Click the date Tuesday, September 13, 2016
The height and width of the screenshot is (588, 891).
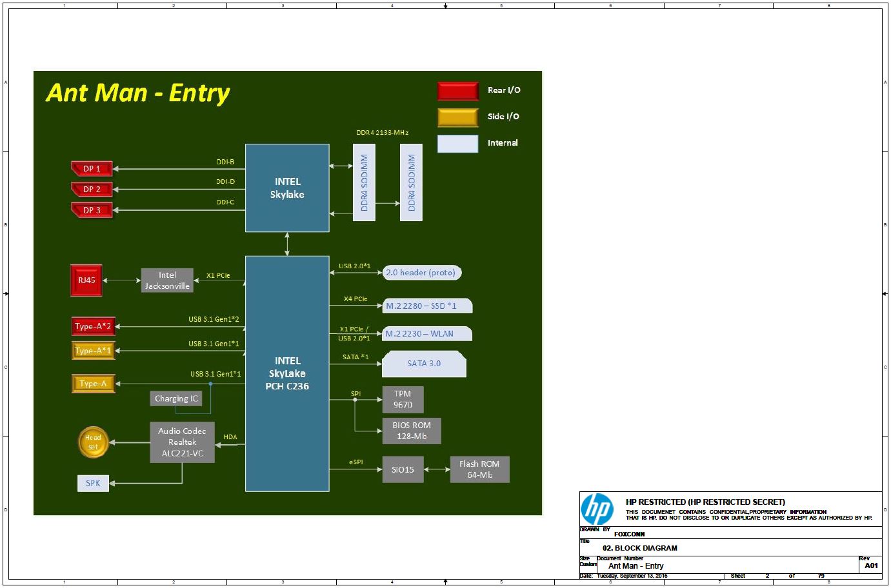tap(632, 576)
